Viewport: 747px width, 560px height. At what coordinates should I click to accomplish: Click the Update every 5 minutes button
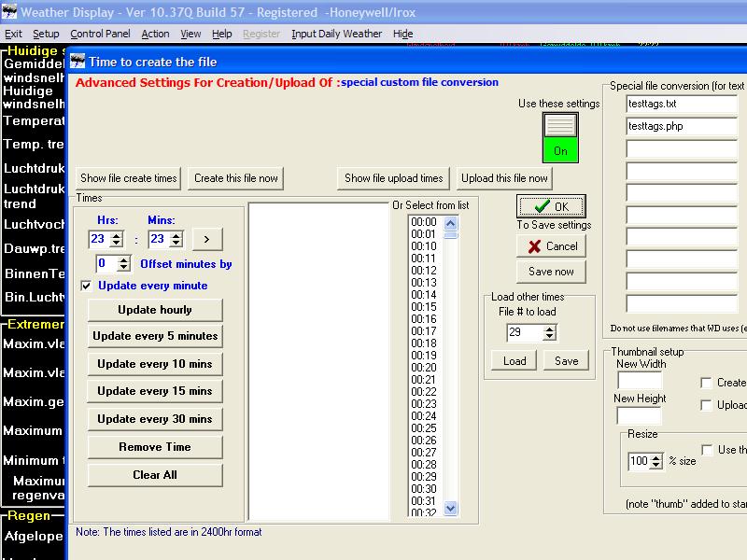point(155,336)
